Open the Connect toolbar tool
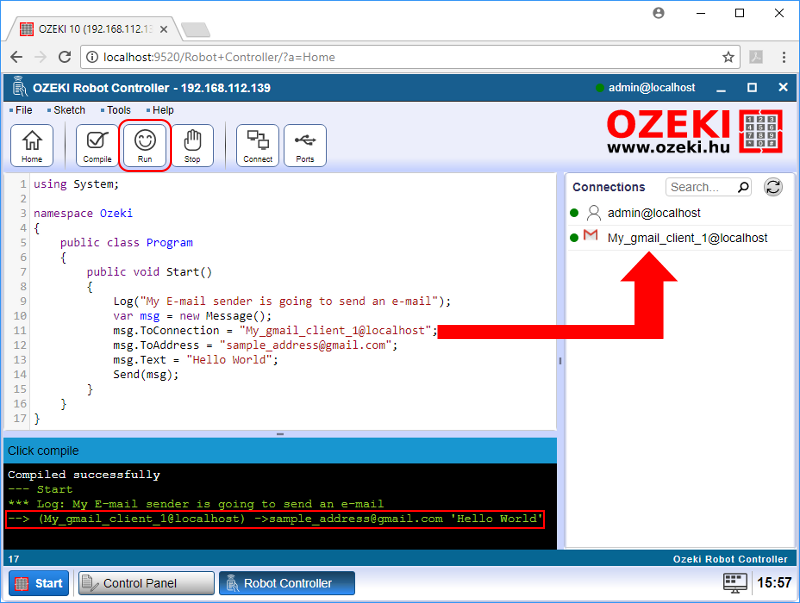The image size is (800, 603). (257, 145)
